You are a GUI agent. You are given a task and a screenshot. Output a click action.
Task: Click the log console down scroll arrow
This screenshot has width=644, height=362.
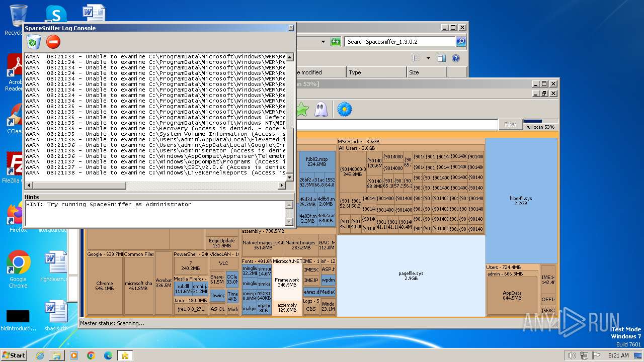click(x=290, y=177)
